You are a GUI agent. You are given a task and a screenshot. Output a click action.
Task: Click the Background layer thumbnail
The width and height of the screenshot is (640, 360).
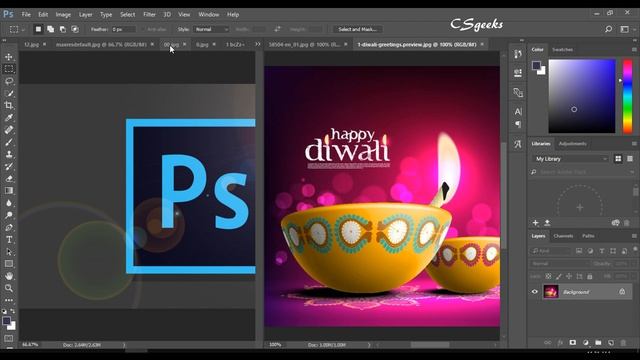click(x=551, y=291)
